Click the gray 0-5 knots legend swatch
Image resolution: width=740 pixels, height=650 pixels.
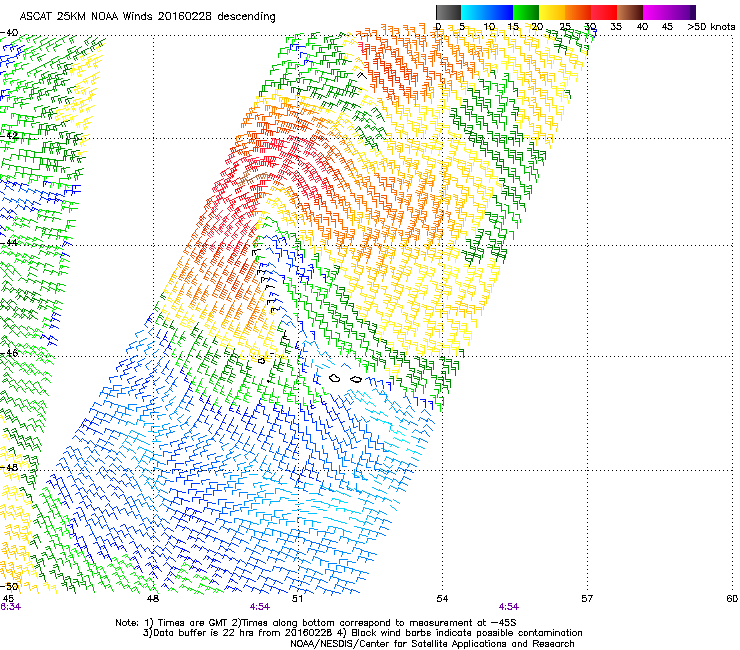tap(448, 12)
